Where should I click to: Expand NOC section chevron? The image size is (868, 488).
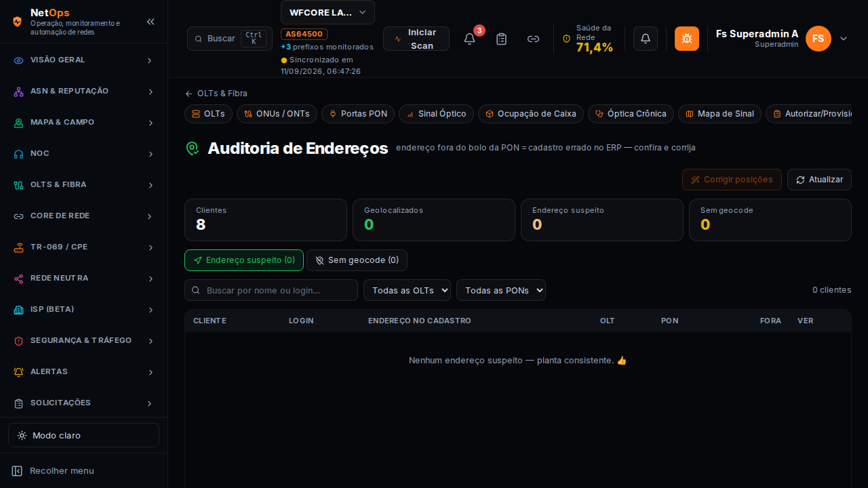[x=151, y=154]
